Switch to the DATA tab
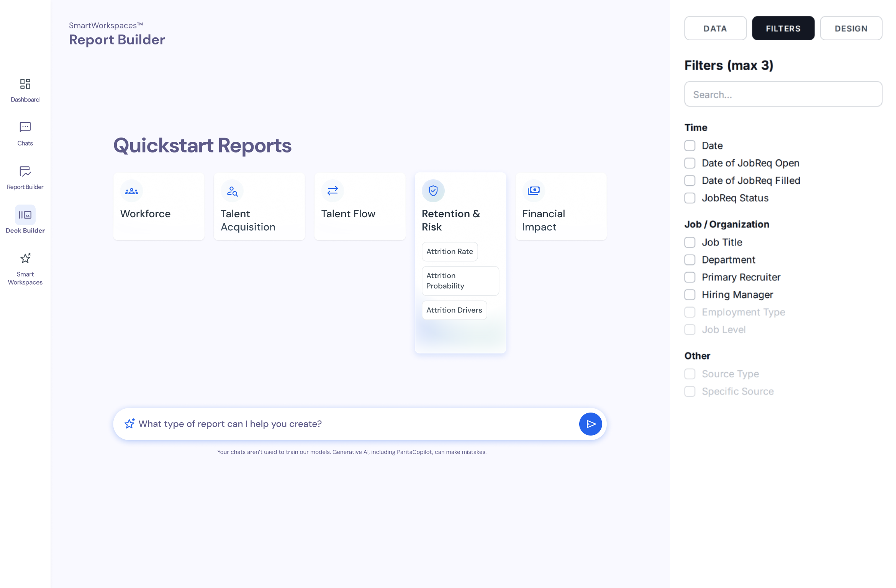 point(715,28)
